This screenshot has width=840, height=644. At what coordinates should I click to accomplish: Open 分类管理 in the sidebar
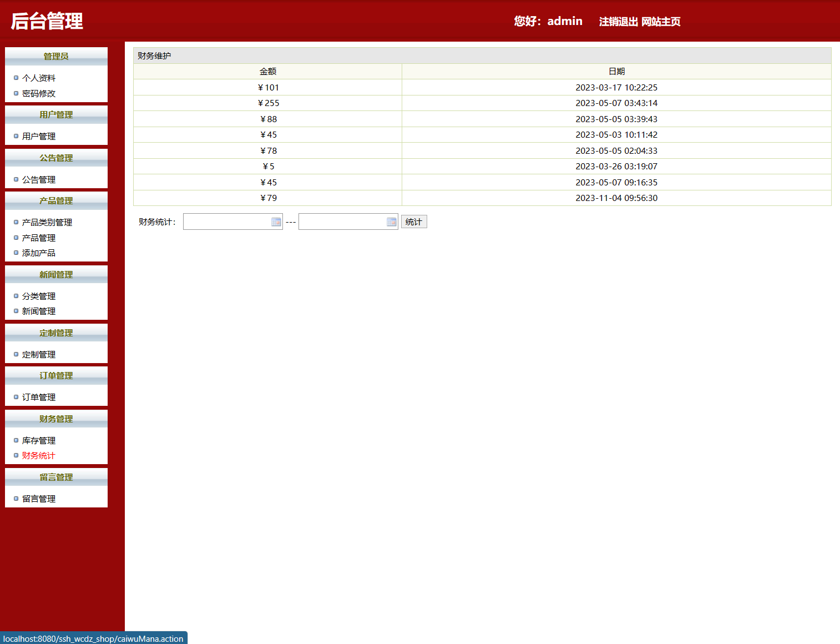coord(39,296)
